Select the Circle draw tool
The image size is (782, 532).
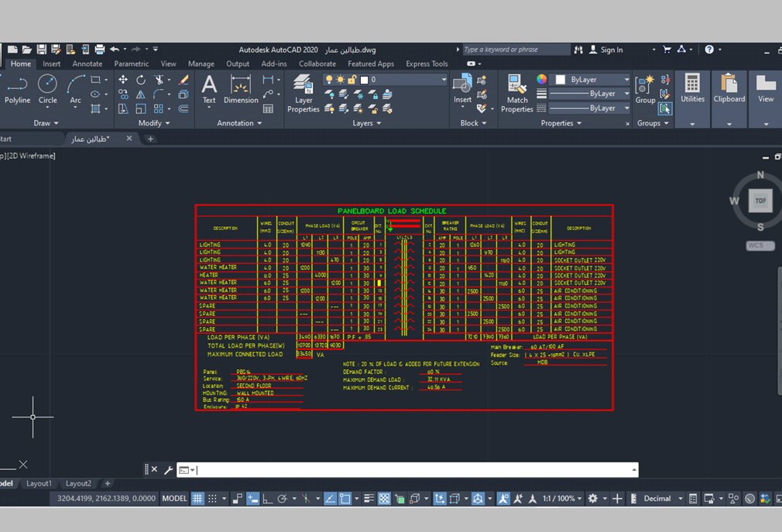(x=47, y=90)
